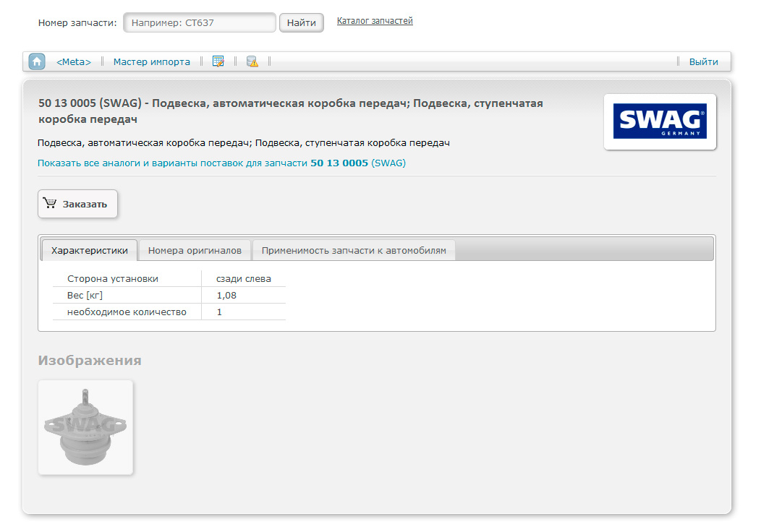Open the <Meta> menu item
Image resolution: width=761 pixels, height=532 pixels.
74,62
